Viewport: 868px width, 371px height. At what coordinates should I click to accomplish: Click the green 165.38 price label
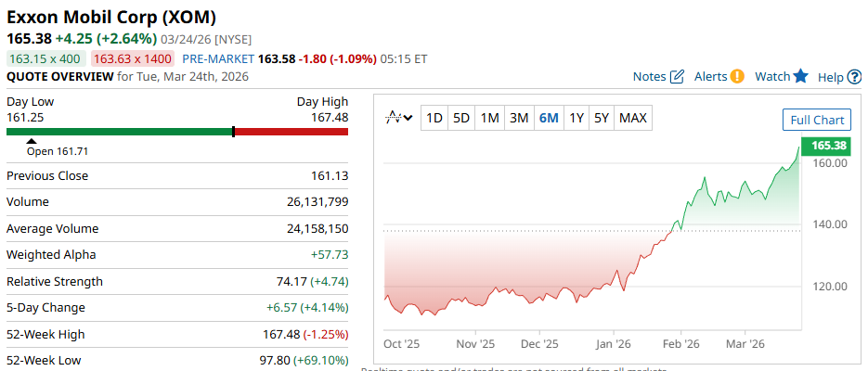point(829,146)
